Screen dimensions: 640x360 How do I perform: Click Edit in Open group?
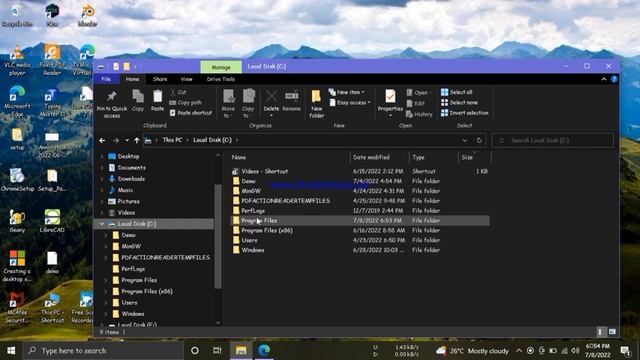(x=416, y=104)
